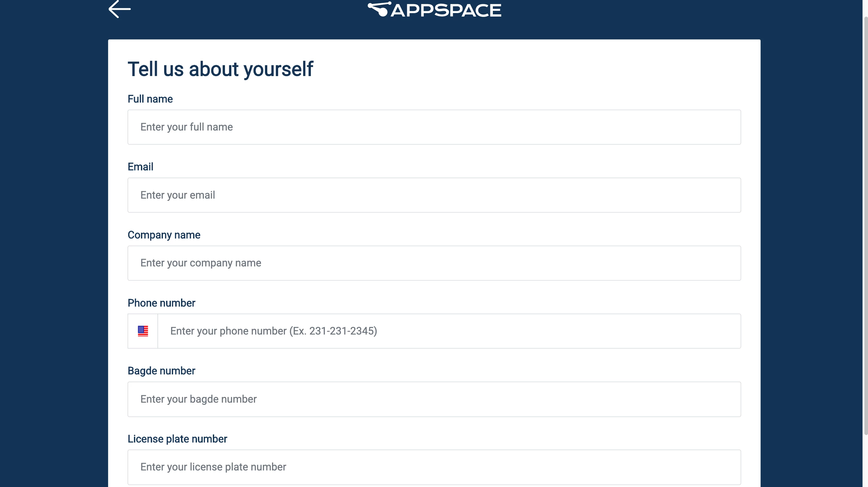Viewport: 868px width, 487px height.
Task: Click the 'Email' field label
Action: pos(140,167)
